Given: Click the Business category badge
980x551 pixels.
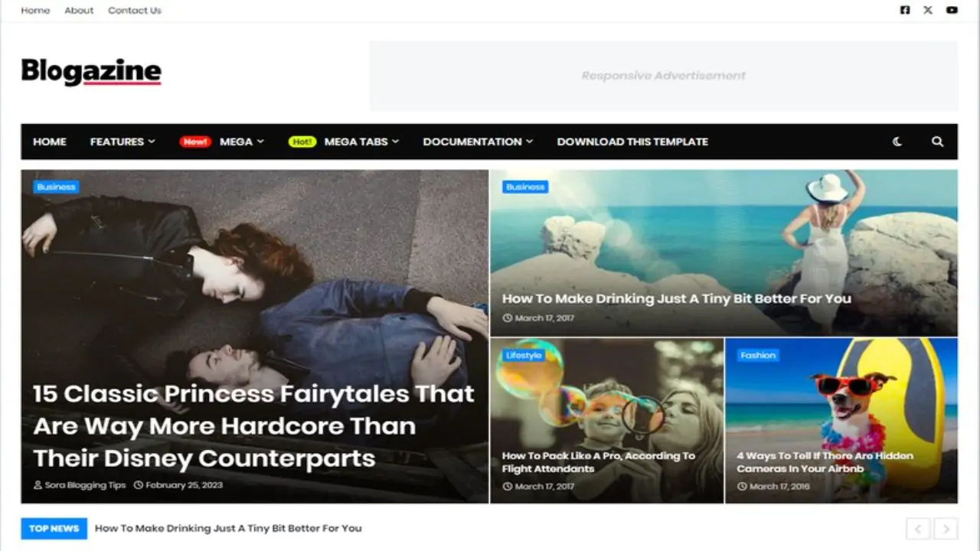Looking at the screenshot, I should (x=56, y=187).
